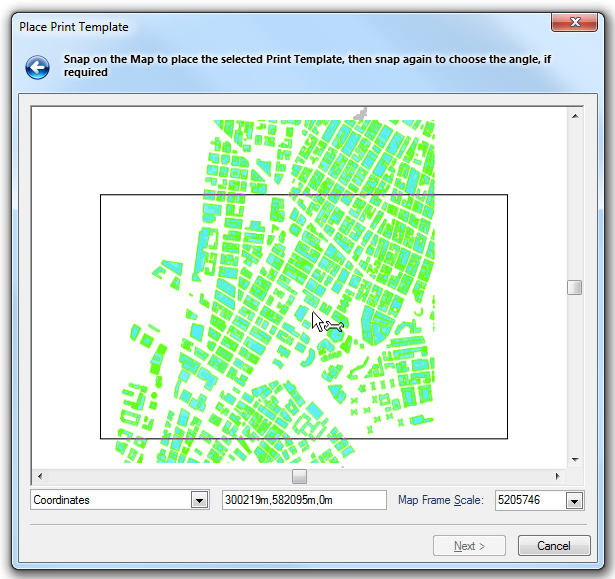Viewport: 615px width, 579px height.
Task: Click the vertical scrollbar up arrow
Action: point(575,116)
